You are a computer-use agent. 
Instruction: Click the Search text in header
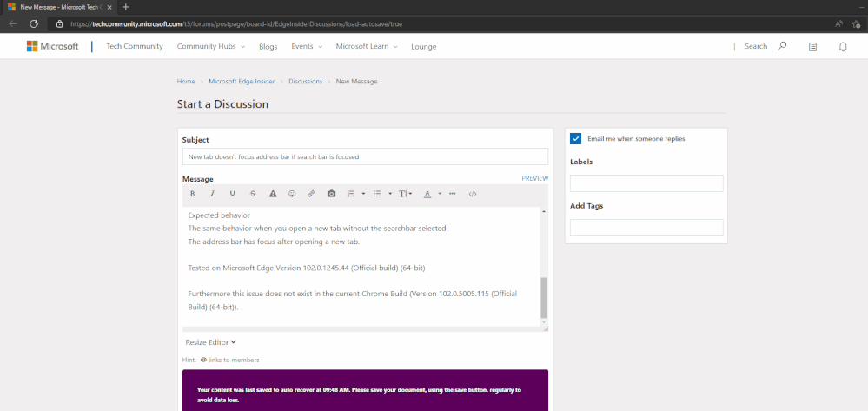click(x=756, y=47)
